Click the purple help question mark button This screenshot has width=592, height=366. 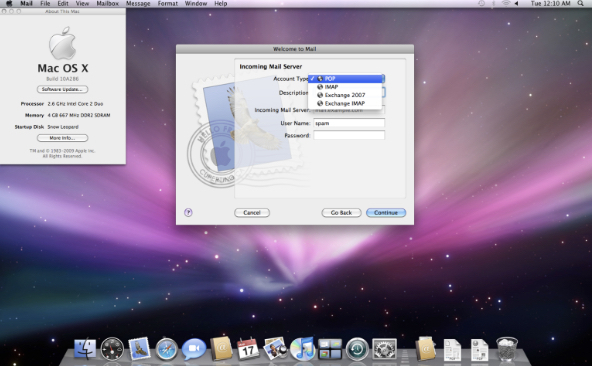click(188, 212)
